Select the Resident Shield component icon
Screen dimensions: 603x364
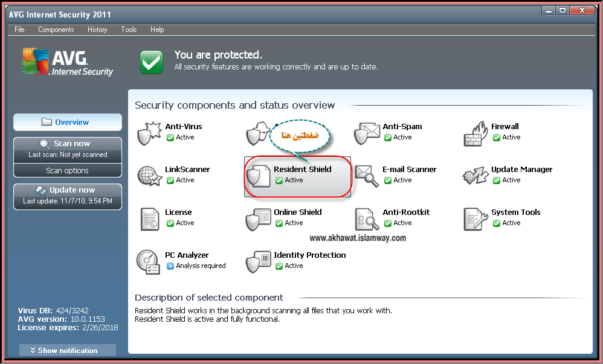tap(259, 176)
